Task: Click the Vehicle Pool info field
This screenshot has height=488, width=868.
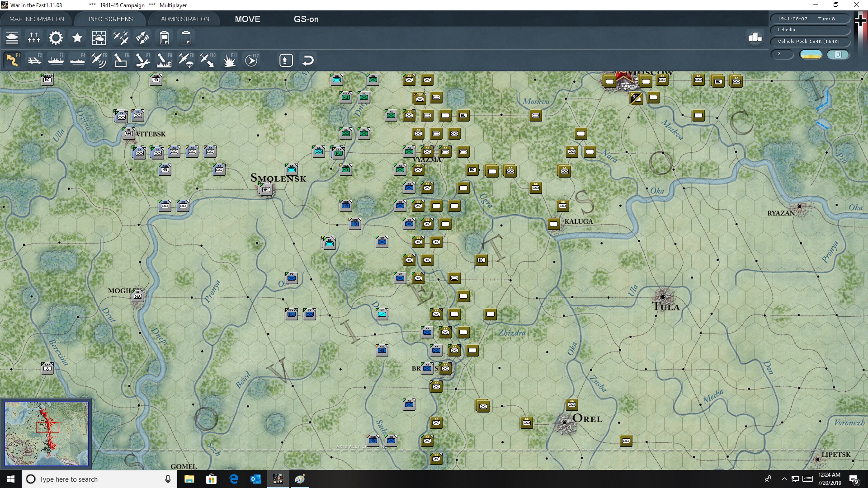Action: 809,42
